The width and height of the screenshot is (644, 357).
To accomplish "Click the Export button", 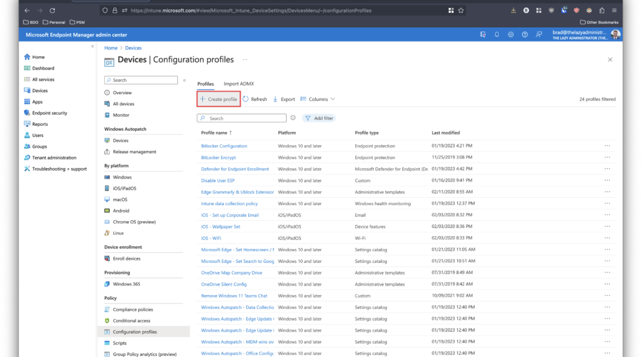I will coord(284,99).
